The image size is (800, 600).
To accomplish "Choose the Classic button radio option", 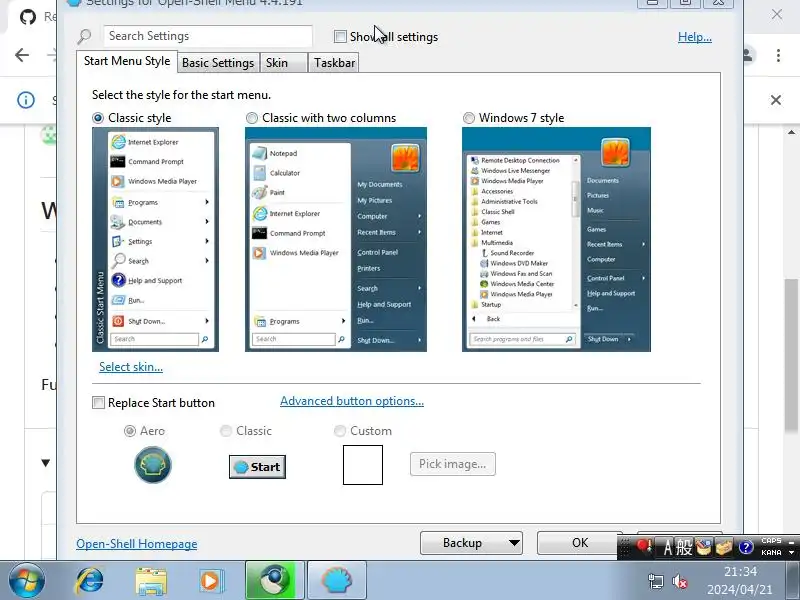I will (226, 431).
